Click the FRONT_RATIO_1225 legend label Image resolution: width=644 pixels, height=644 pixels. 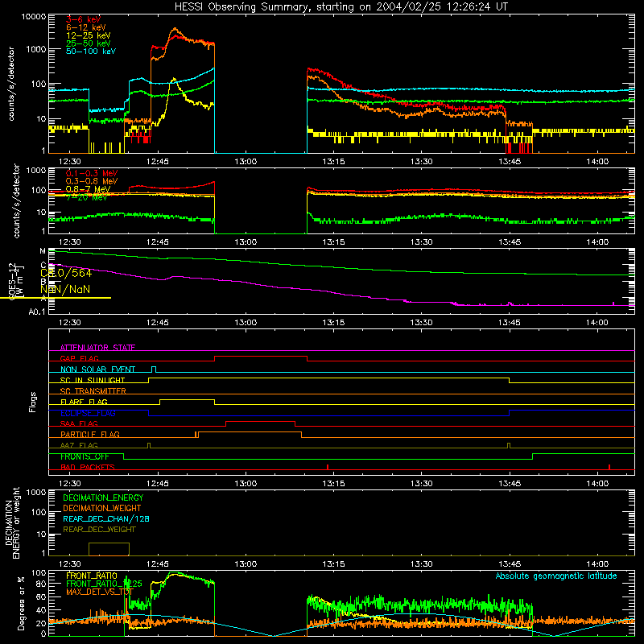(104, 584)
